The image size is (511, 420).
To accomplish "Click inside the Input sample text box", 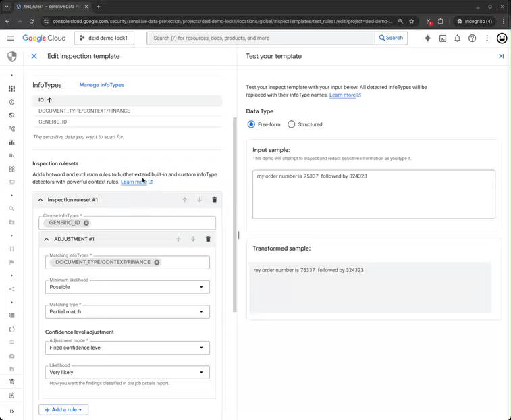I will [373, 194].
